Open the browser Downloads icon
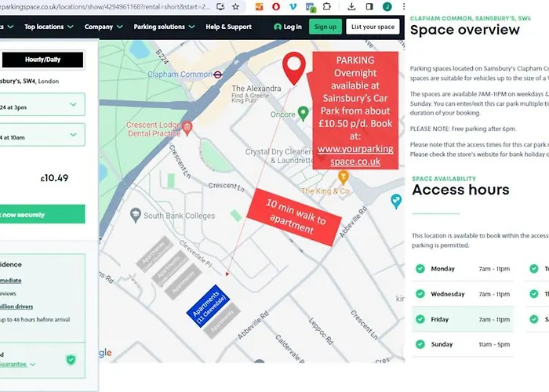The image size is (549, 392). pos(351,6)
